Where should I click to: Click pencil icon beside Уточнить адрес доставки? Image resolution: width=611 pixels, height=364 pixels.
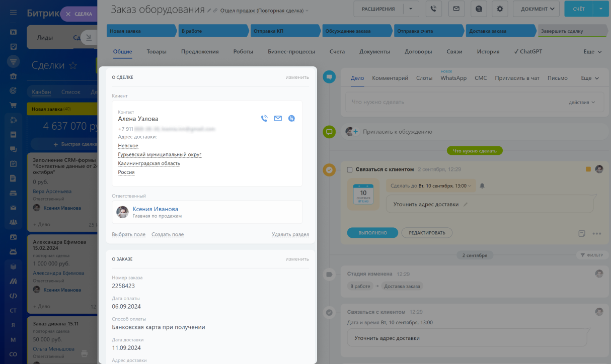466,205
